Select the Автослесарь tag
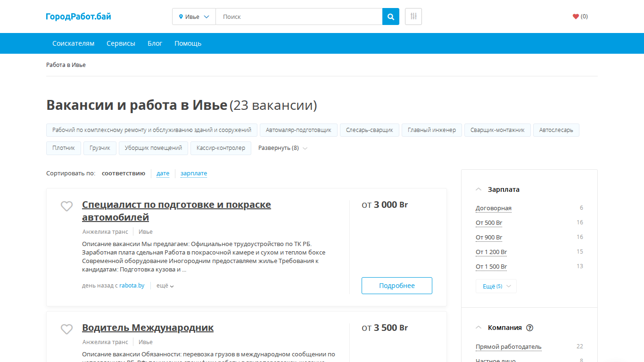The image size is (644, 362). [x=556, y=130]
